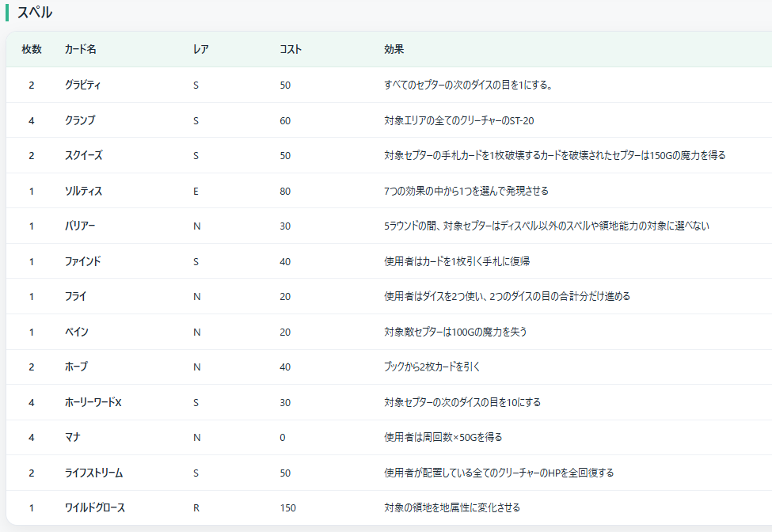This screenshot has width=772, height=532.
Task: Click the 枚数 column header
Action: point(32,49)
